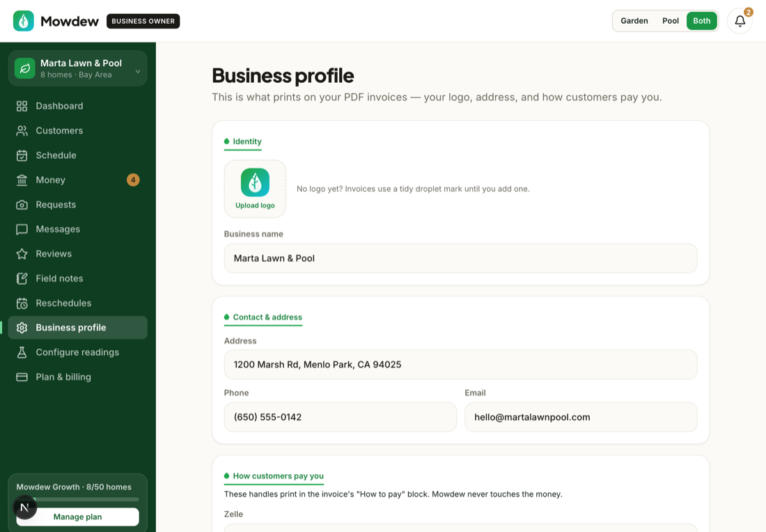
Task: Go to Customers in the sidebar
Action: click(x=78, y=130)
